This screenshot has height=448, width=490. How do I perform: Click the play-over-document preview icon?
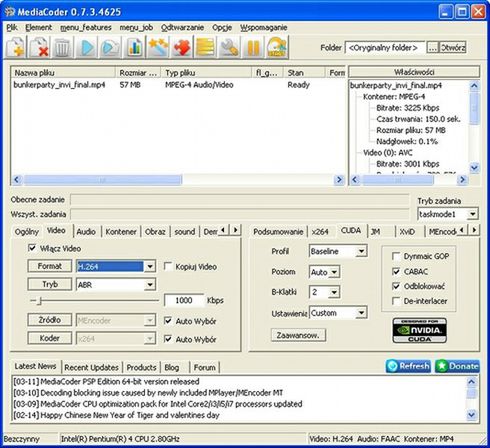(110, 47)
